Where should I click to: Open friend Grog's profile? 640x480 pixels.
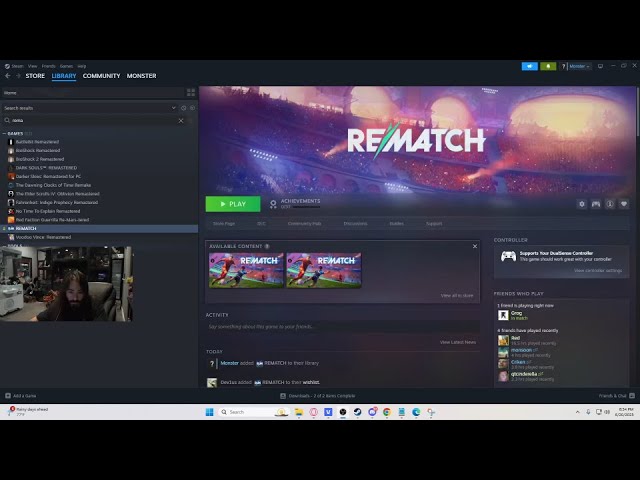coord(516,313)
